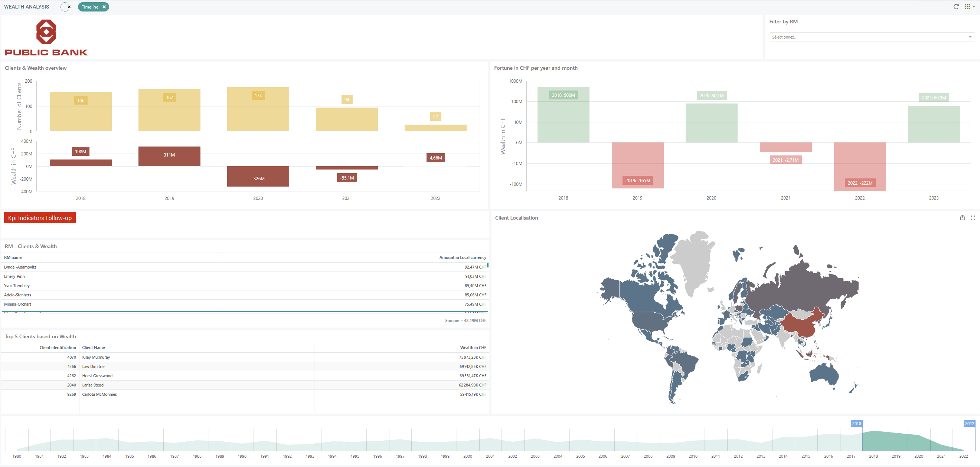Refresh the dashboard with the reload icon
Screen dimensions: 980x467
[956, 7]
